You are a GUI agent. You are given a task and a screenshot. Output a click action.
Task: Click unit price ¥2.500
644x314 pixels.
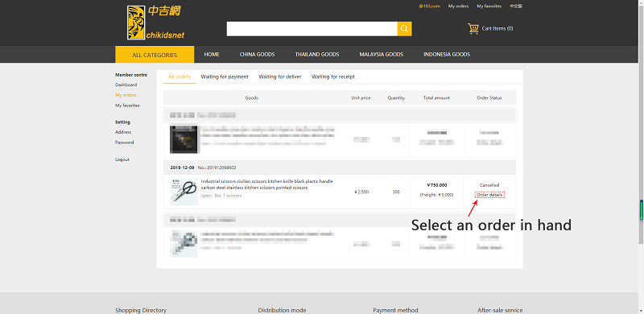pos(361,192)
